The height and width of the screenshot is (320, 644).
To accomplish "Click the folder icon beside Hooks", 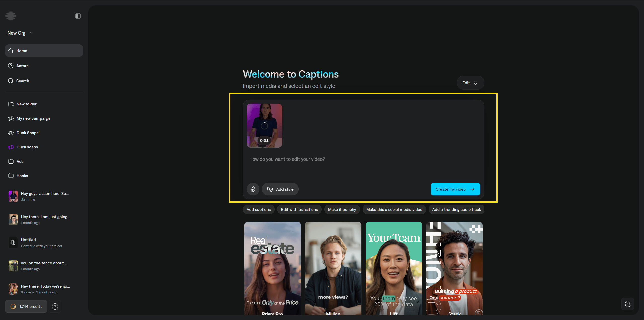I will click(11, 176).
